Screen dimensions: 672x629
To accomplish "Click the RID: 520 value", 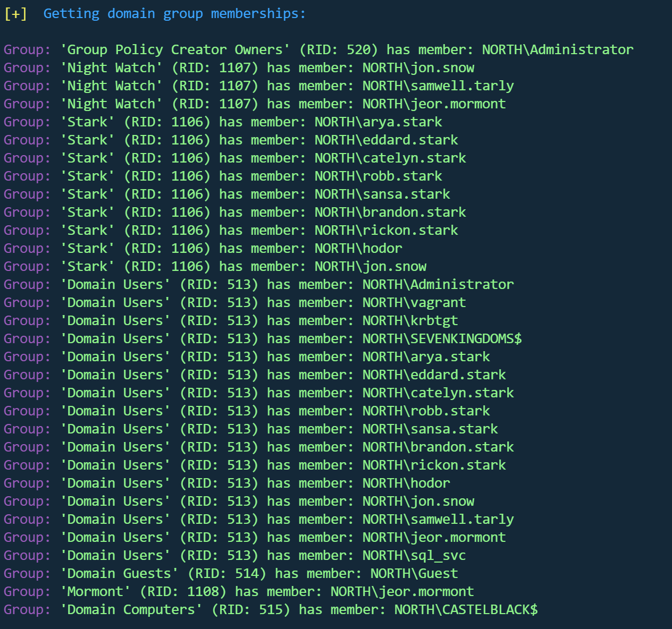I will (x=339, y=50).
